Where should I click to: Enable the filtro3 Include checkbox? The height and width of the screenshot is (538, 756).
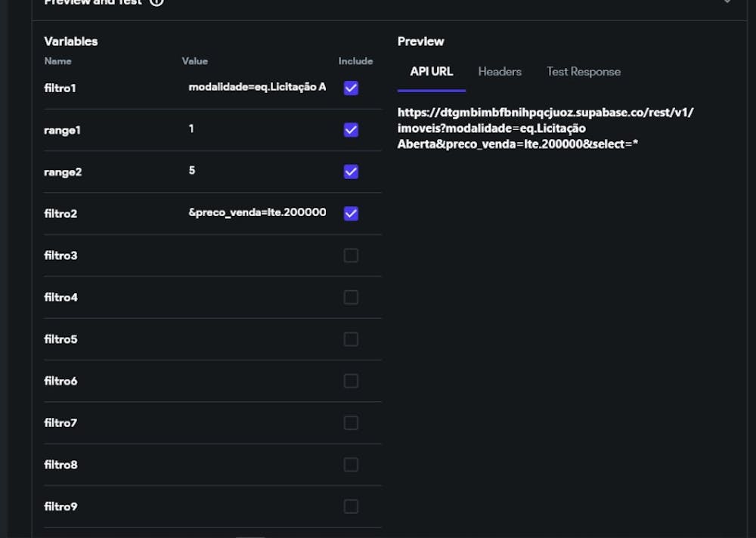point(351,255)
